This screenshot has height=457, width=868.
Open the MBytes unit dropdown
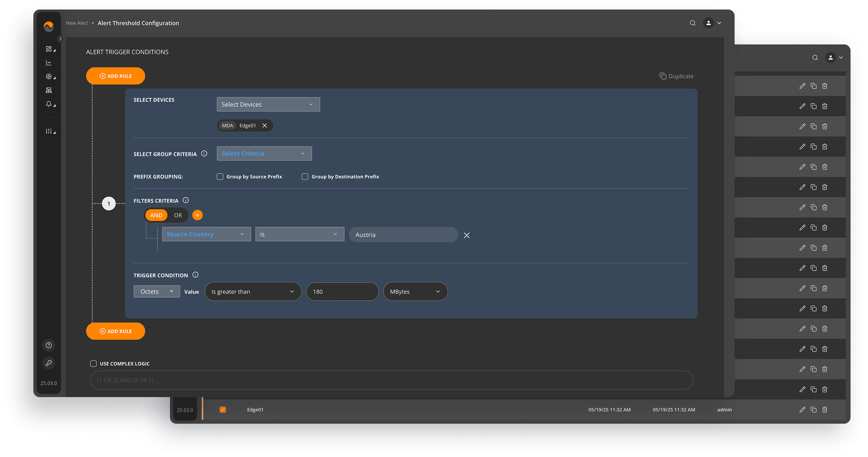click(x=415, y=292)
